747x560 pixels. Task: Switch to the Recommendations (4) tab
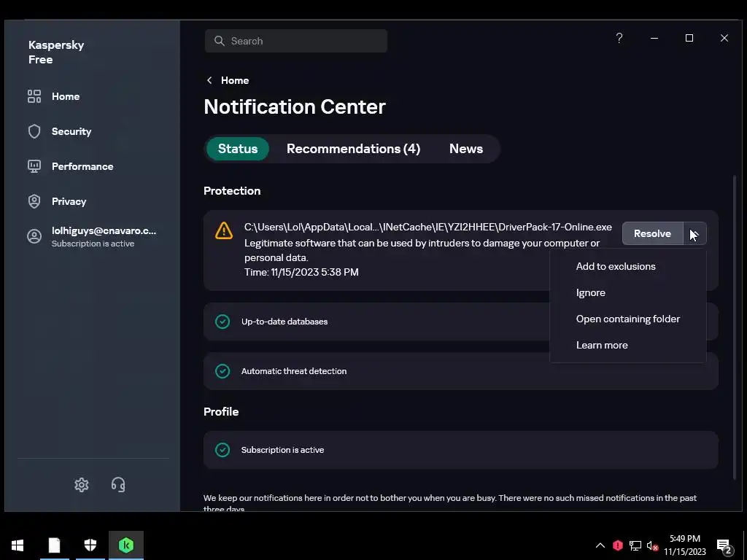point(354,149)
